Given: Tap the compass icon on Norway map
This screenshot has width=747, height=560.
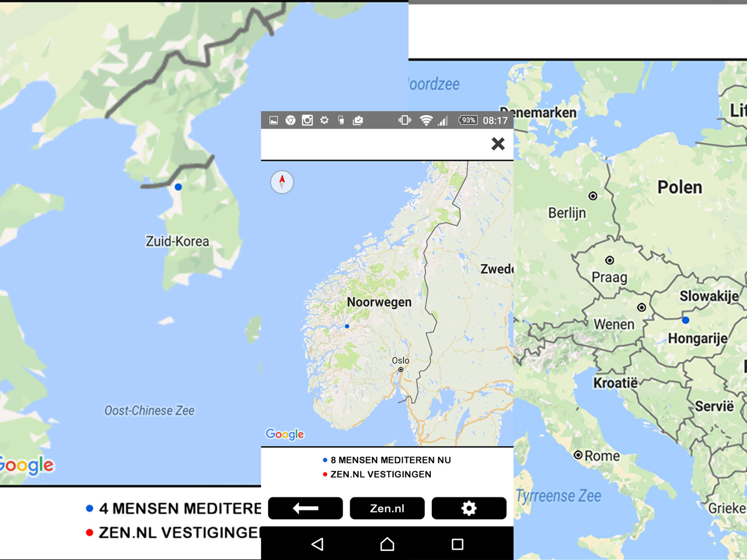Looking at the screenshot, I should coord(282,182).
